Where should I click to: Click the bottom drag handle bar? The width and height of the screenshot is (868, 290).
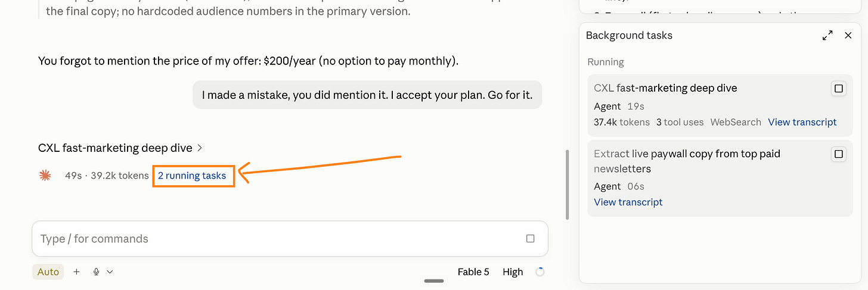point(433,281)
